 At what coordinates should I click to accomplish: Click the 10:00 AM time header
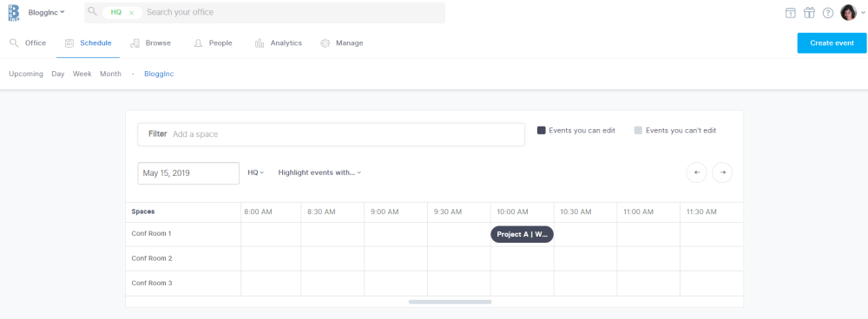513,212
